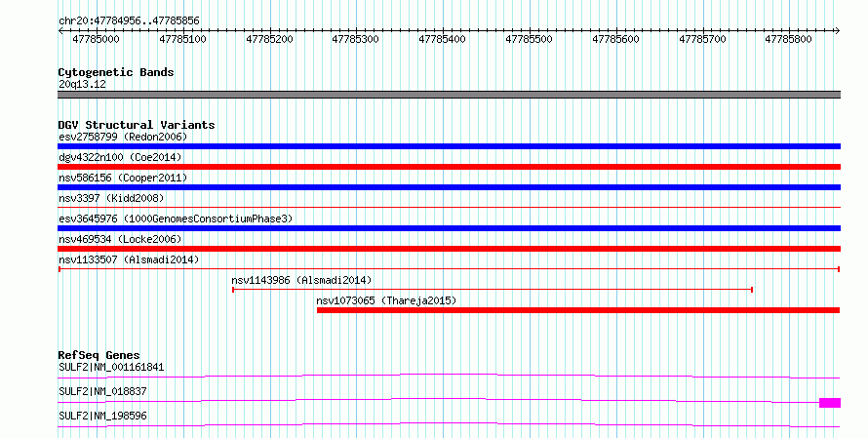Image resolution: width=868 pixels, height=438 pixels.
Task: Click ruler position 47785000
Action: (x=96, y=39)
